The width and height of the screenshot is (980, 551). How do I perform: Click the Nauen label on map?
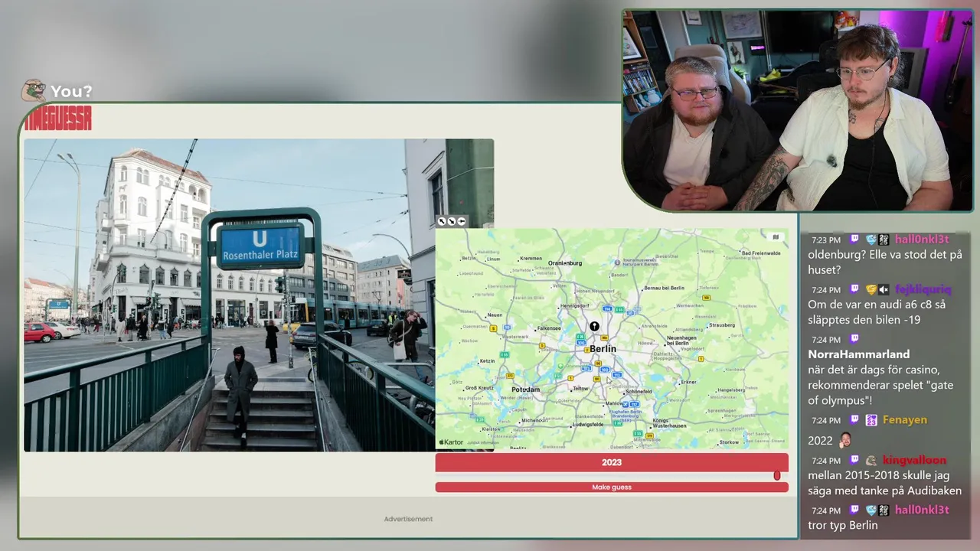pyautogui.click(x=495, y=315)
